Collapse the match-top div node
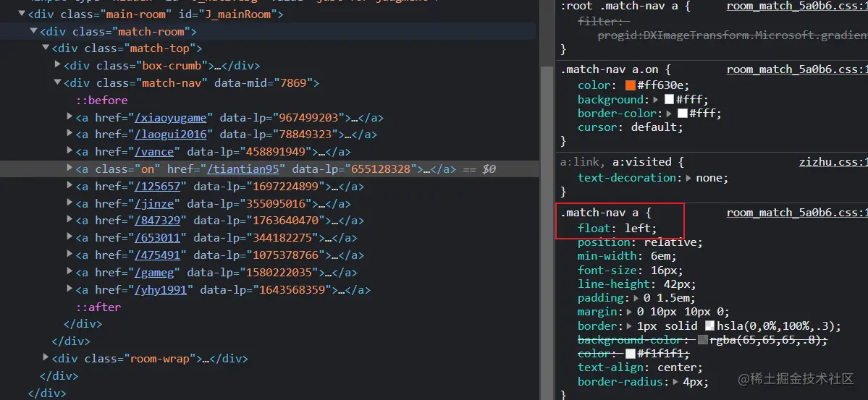 pos(46,48)
